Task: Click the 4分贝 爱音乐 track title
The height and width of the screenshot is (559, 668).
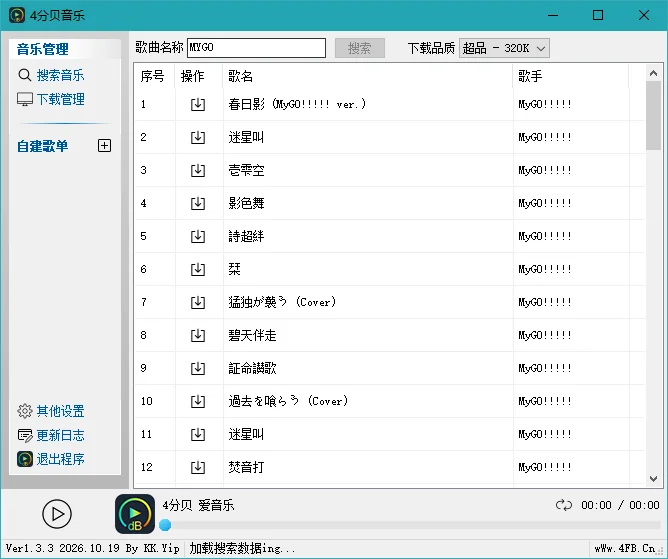Action: [x=198, y=505]
